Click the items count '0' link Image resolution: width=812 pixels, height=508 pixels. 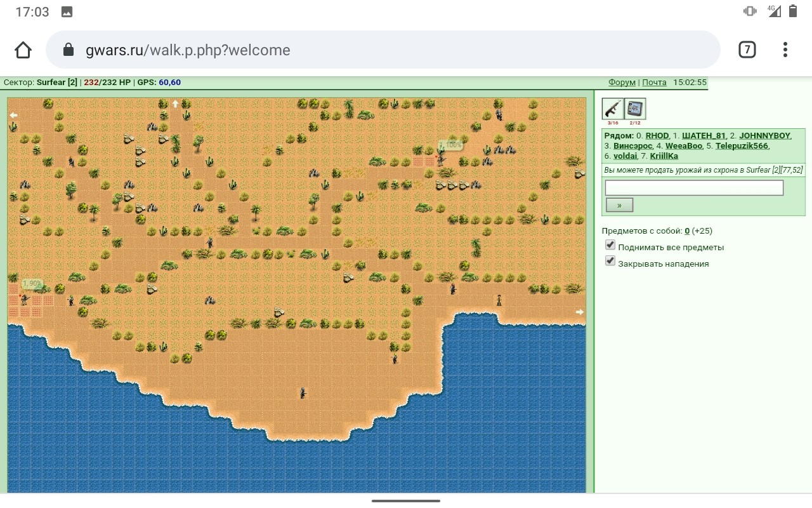[x=687, y=231]
